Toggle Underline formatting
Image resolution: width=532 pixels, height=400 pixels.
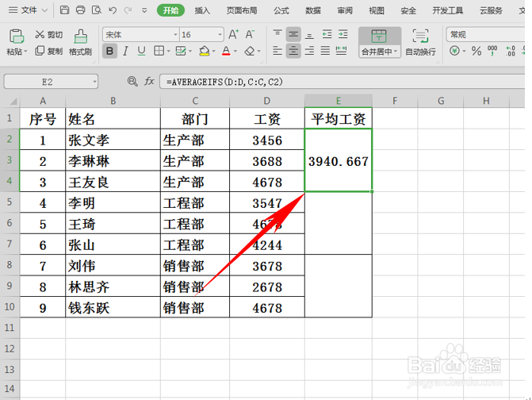[x=141, y=52]
